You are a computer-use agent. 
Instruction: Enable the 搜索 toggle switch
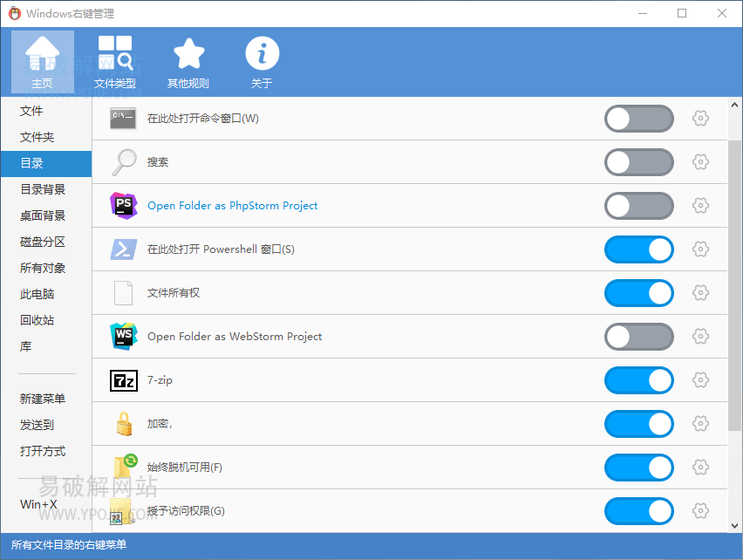(x=638, y=162)
